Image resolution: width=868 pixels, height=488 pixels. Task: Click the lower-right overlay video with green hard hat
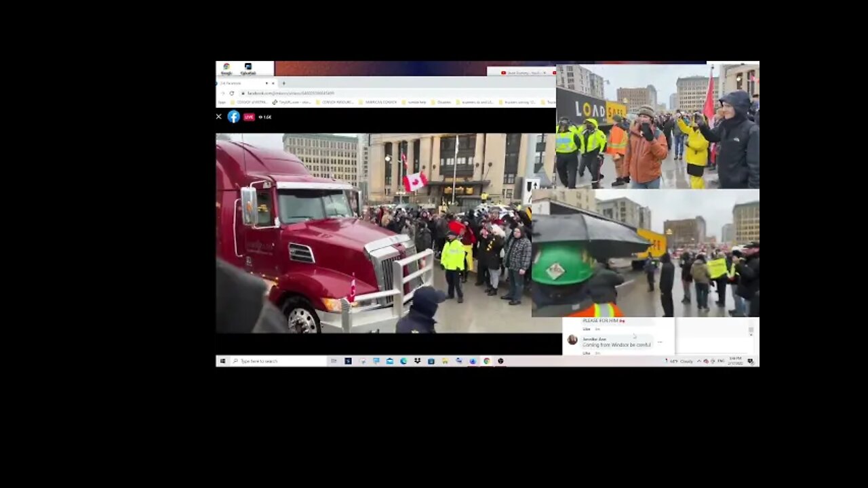click(x=645, y=253)
